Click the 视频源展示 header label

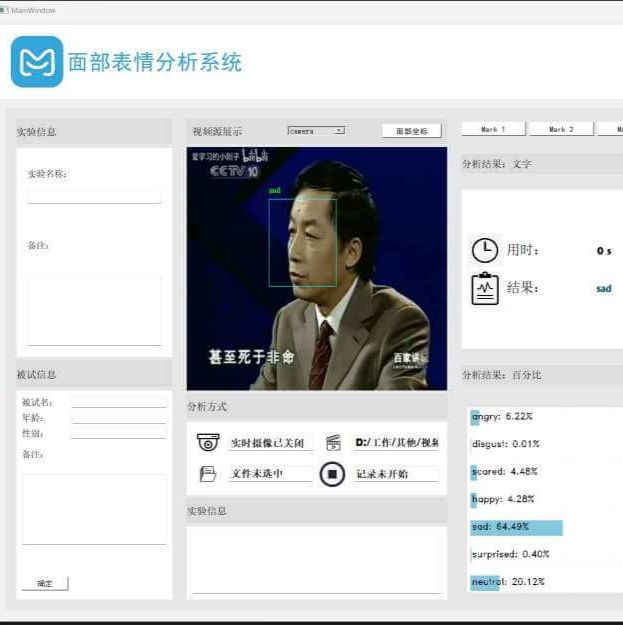(x=217, y=131)
